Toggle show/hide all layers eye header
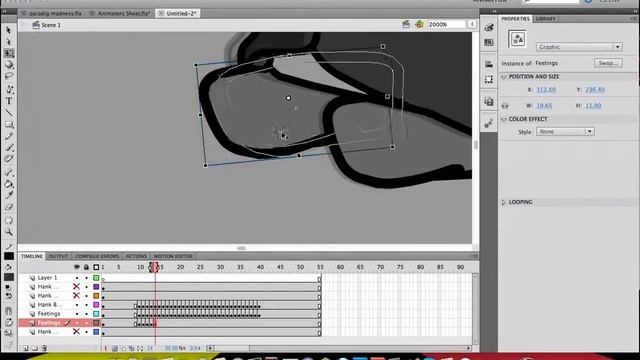 pyautogui.click(x=77, y=267)
